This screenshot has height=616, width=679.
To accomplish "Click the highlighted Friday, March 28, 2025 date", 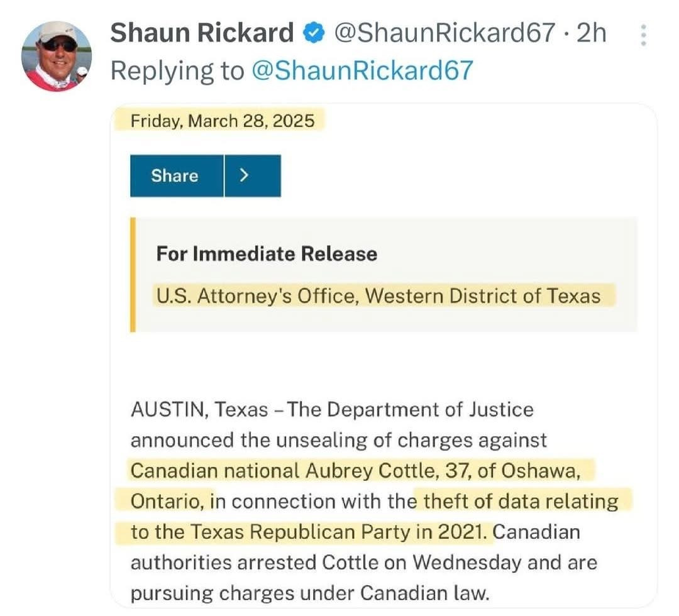I will 223,120.
